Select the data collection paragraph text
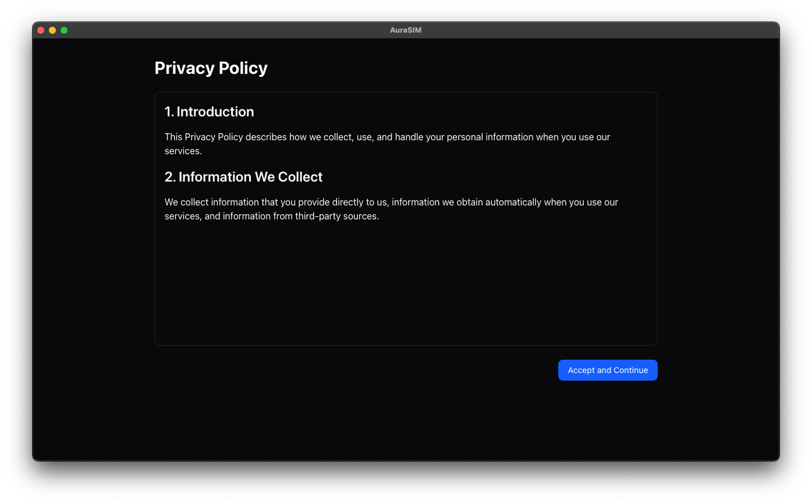The image size is (812, 504). pos(391,208)
